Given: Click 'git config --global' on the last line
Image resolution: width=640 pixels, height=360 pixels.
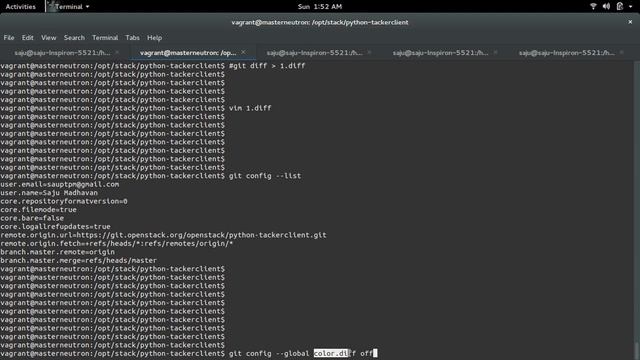Looking at the screenshot, I should coord(269,353).
